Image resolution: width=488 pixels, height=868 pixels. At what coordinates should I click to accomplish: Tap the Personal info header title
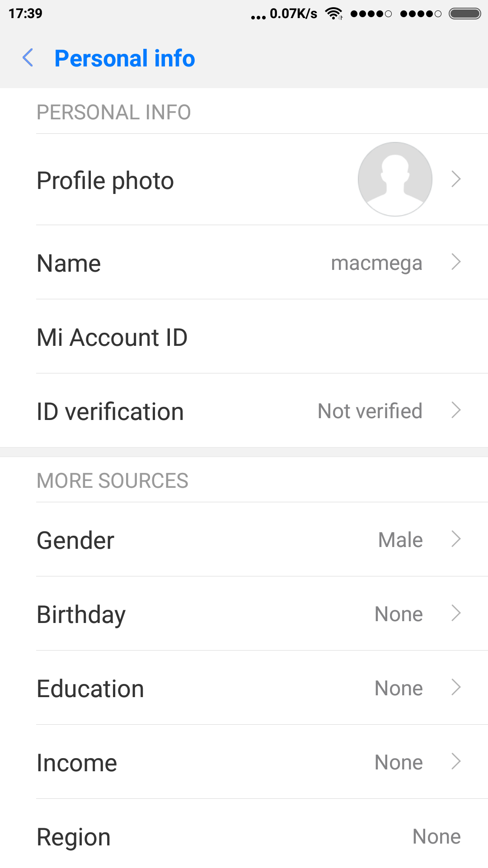[125, 58]
